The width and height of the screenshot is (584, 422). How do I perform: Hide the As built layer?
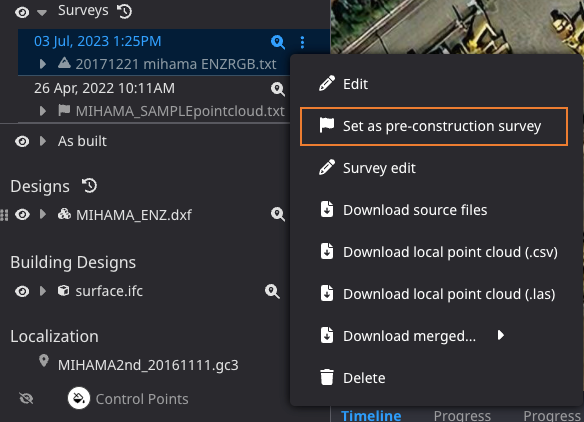point(22,142)
